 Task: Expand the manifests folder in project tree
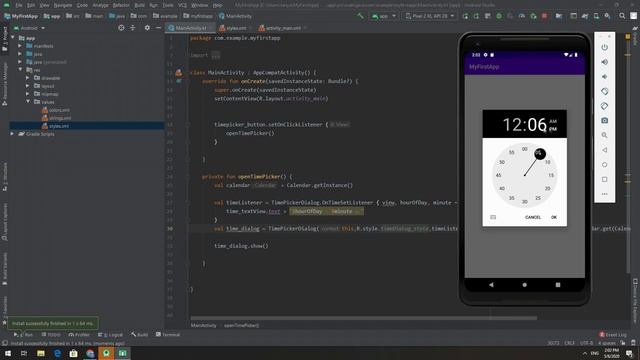click(20, 46)
